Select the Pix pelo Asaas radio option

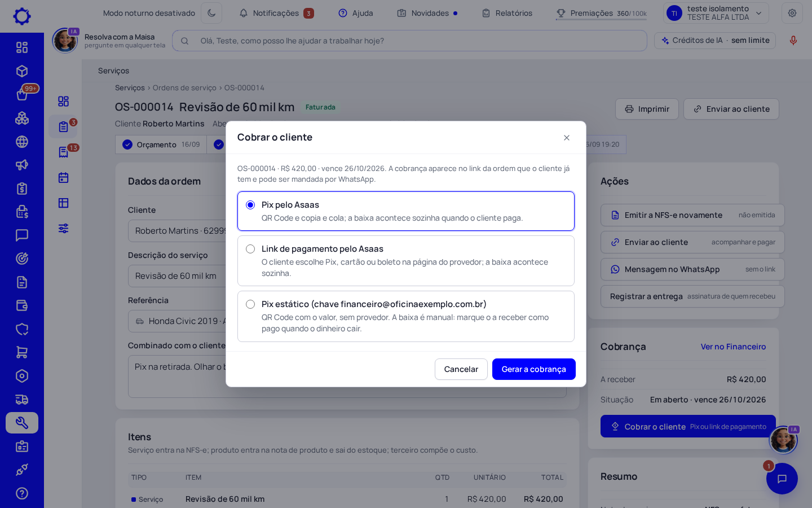250,205
